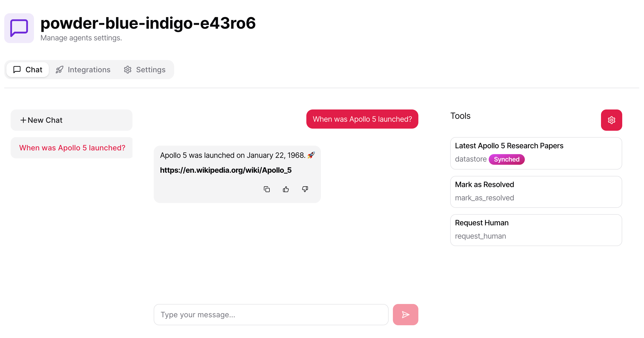Open the Latest Apollo 5 Research Papers tool
The width and height of the screenshot is (644, 338).
pos(536,153)
